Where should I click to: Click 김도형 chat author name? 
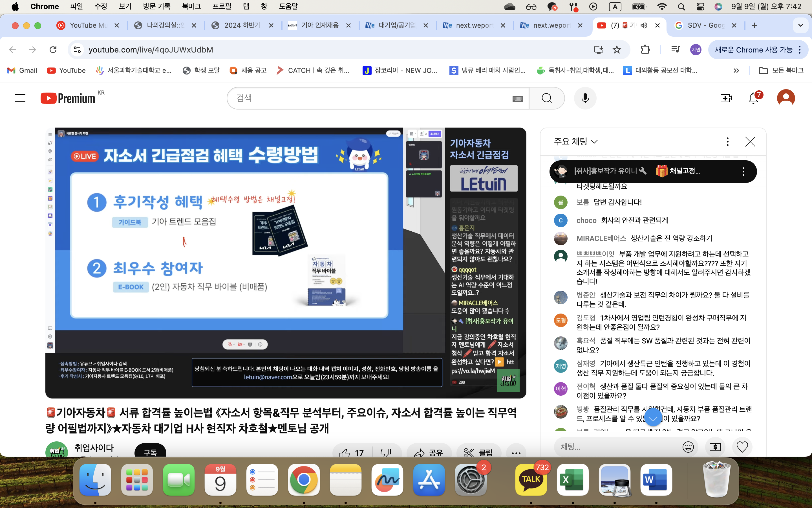tap(586, 318)
